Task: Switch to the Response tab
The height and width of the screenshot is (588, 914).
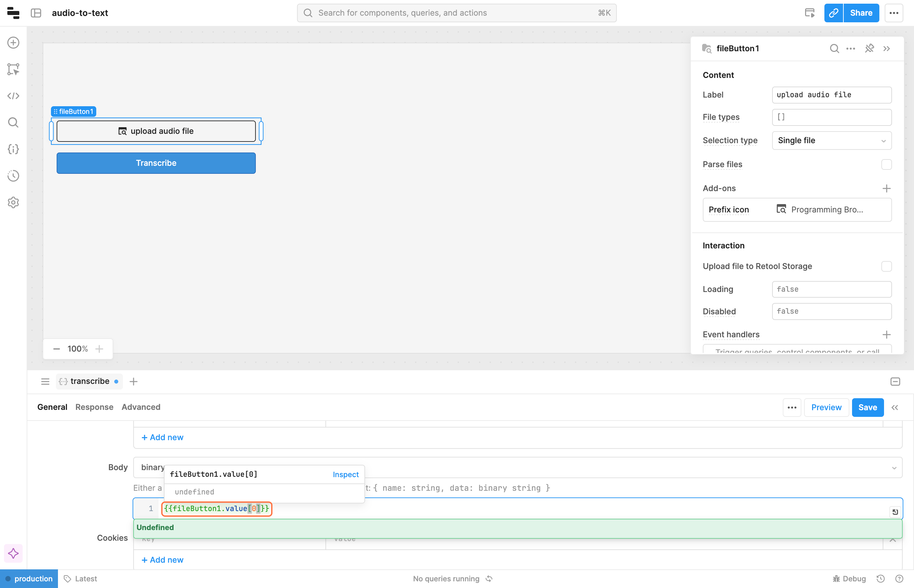Action: (x=94, y=407)
